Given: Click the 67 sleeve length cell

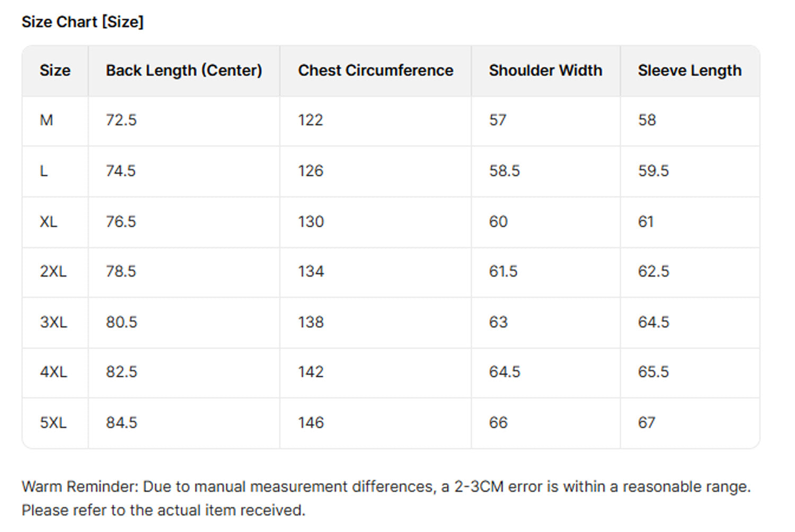Looking at the screenshot, I should tap(647, 423).
